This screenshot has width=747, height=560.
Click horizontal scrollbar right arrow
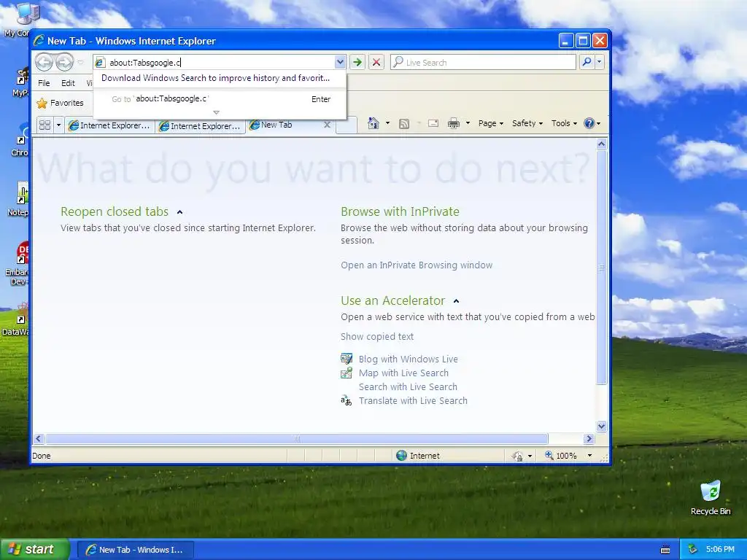pyautogui.click(x=589, y=438)
